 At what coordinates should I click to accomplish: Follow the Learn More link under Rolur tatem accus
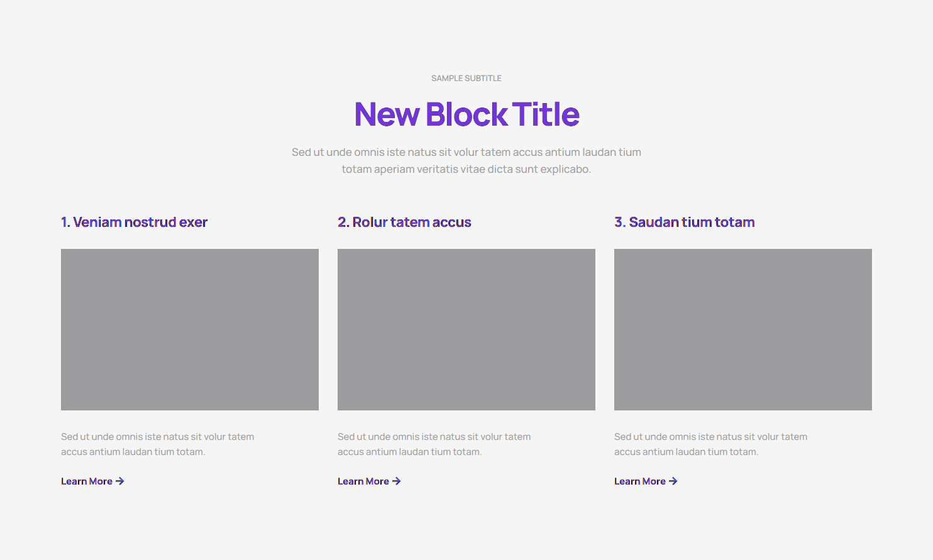(x=363, y=481)
